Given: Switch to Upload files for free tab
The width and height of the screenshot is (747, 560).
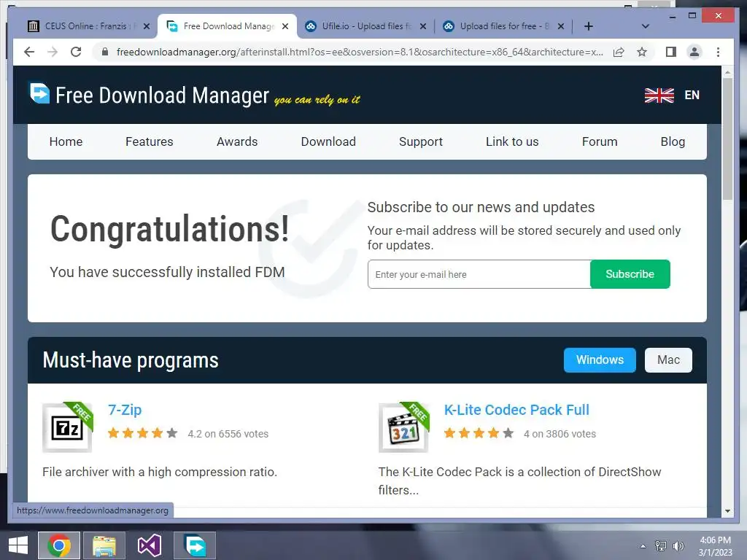Looking at the screenshot, I should pos(503,26).
